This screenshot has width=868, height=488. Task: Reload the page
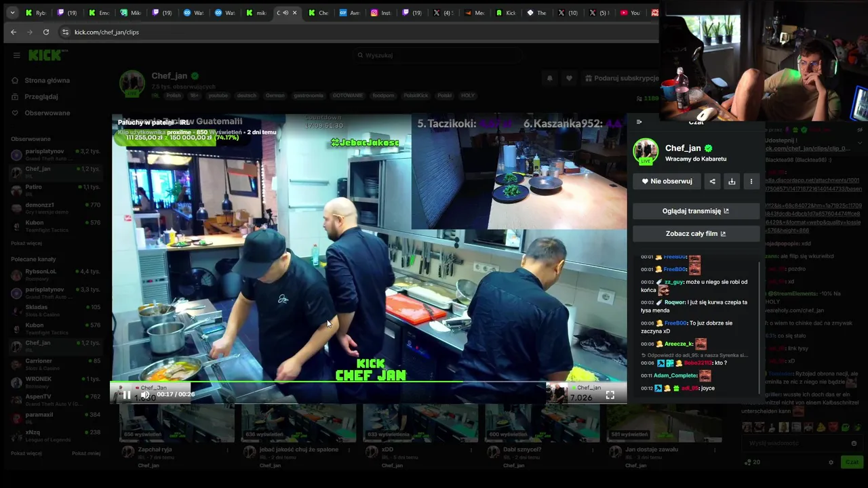tap(46, 32)
